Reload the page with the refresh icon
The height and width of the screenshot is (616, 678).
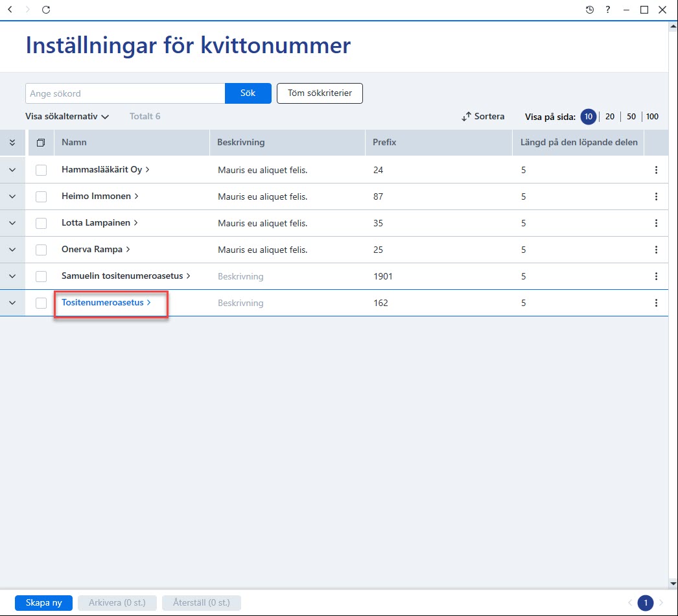46,10
